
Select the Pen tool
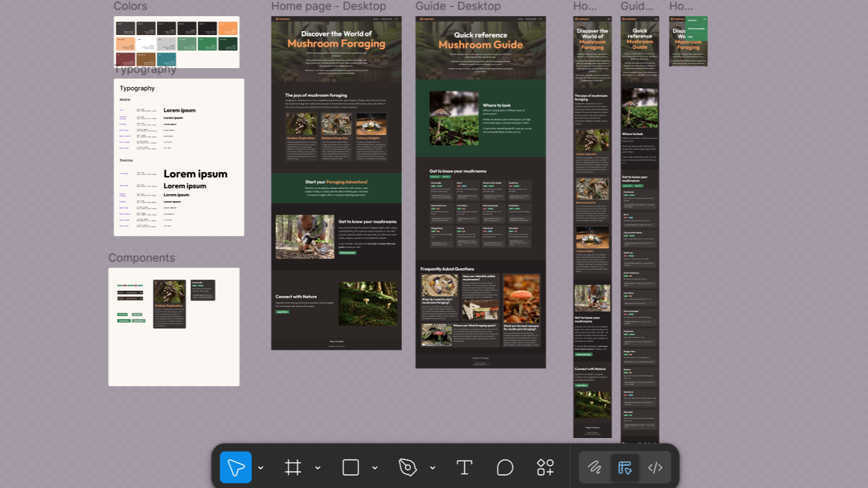[x=408, y=467]
